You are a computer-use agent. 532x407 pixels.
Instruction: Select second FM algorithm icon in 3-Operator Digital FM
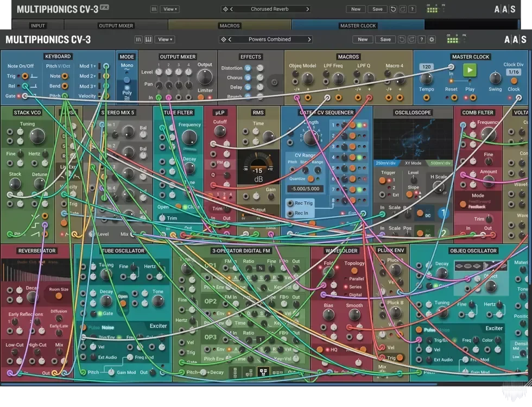pos(249,372)
